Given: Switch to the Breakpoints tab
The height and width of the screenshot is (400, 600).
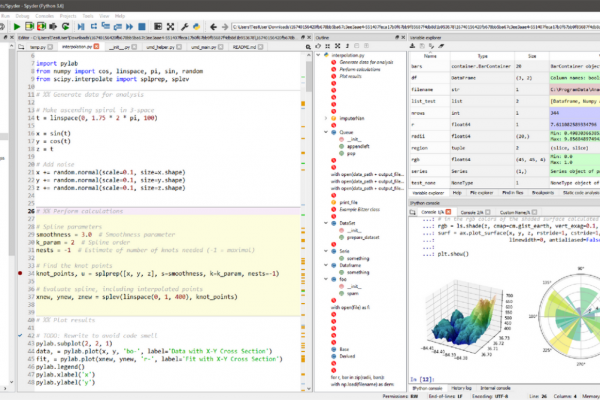Looking at the screenshot, I should tap(543, 193).
